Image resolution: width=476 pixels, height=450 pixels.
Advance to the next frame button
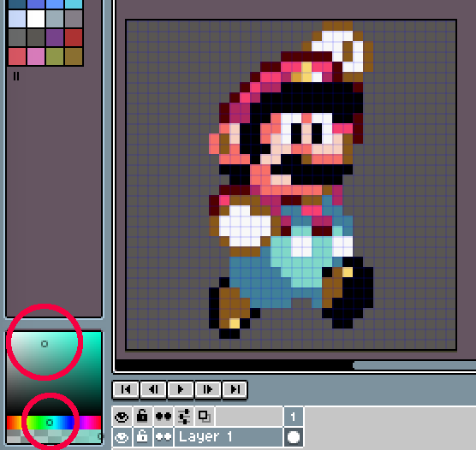tap(208, 389)
